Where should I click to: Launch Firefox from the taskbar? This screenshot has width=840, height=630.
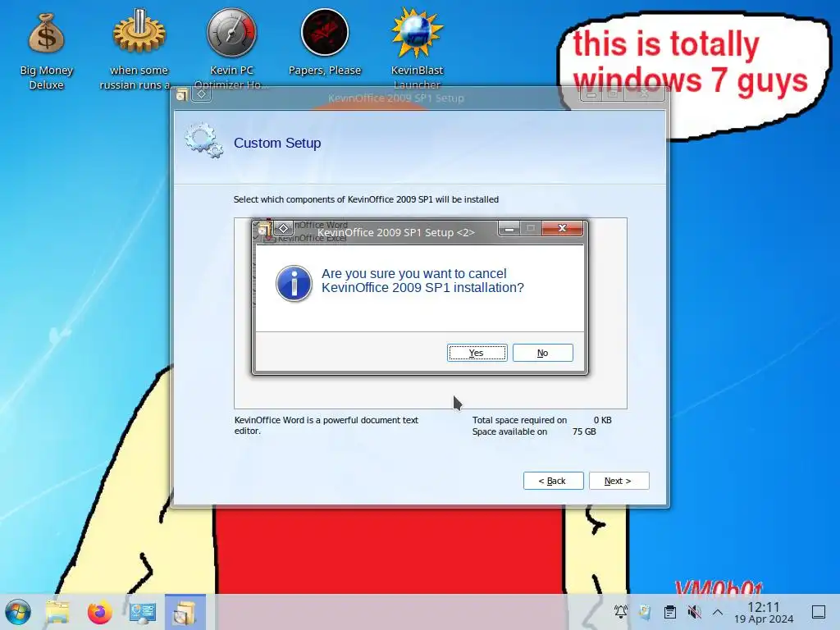pyautogui.click(x=99, y=612)
